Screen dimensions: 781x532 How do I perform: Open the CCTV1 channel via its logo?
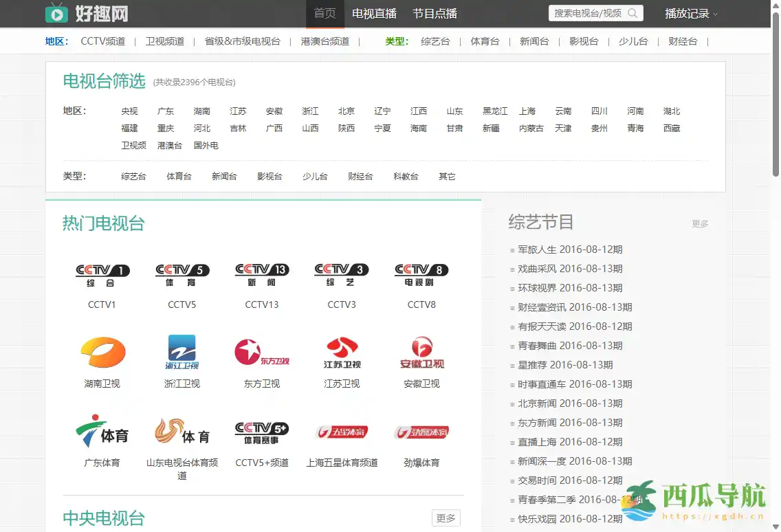coord(102,272)
